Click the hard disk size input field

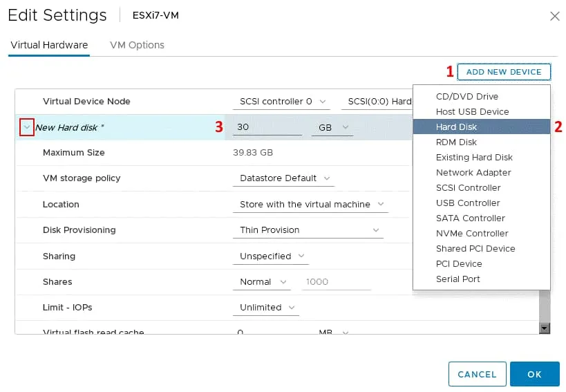pos(267,127)
